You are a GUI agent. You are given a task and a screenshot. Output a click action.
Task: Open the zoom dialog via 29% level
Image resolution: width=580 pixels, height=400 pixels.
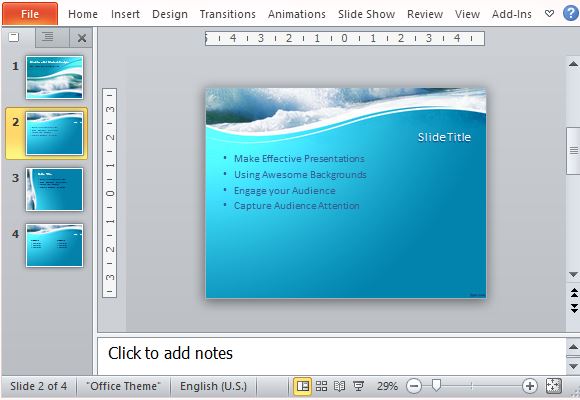pos(387,386)
